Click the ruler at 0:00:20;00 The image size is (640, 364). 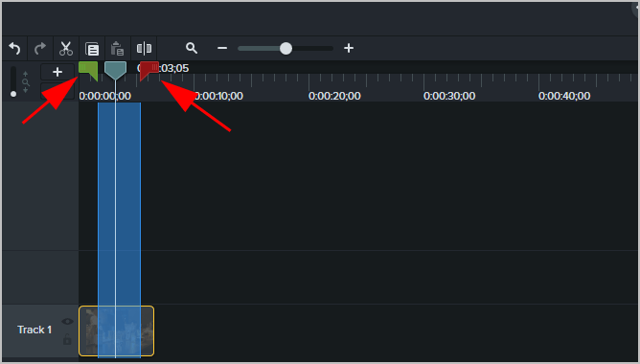click(x=334, y=96)
